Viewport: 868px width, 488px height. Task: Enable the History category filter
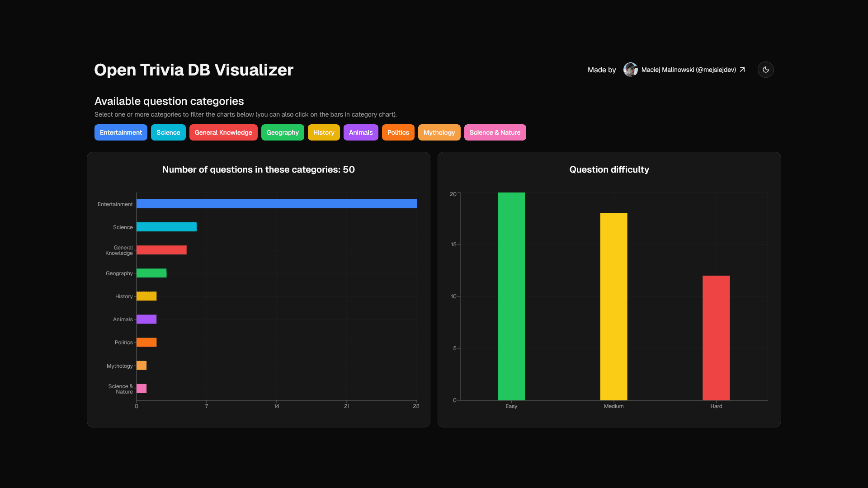click(x=324, y=132)
